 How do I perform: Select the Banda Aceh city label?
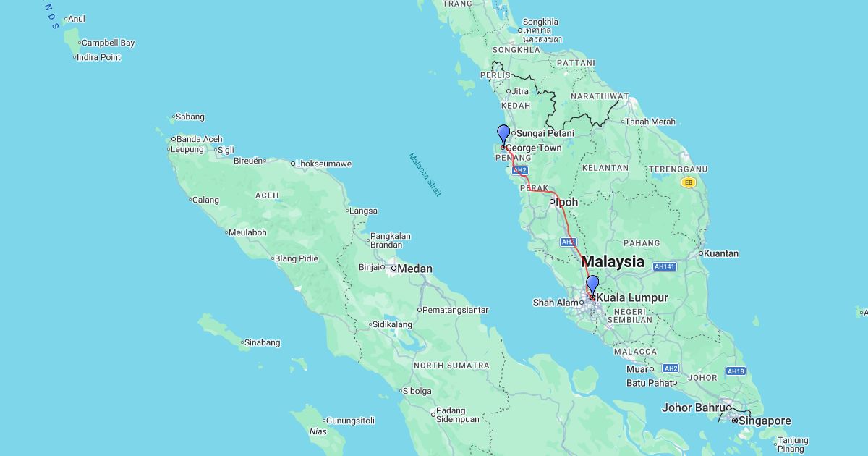(200, 139)
